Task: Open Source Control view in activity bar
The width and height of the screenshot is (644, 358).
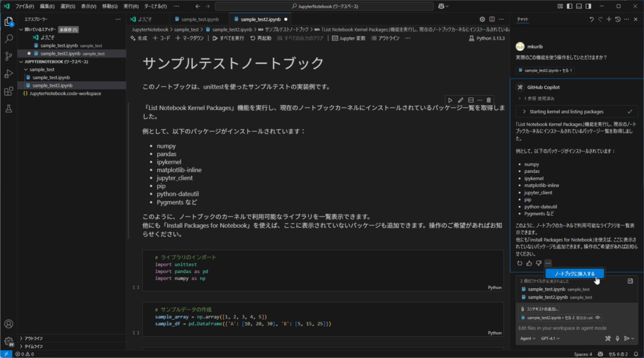Action: (9, 56)
